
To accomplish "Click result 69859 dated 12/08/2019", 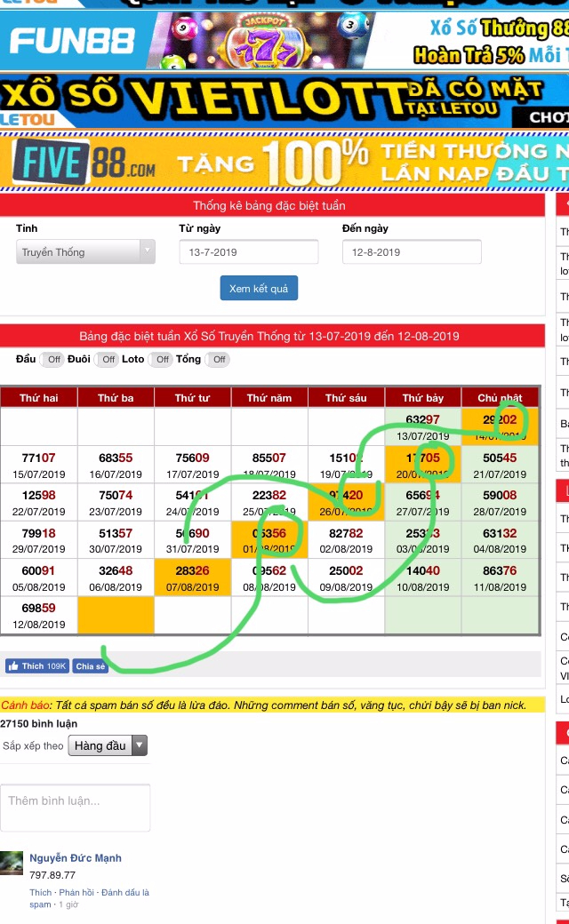I will click(39, 608).
